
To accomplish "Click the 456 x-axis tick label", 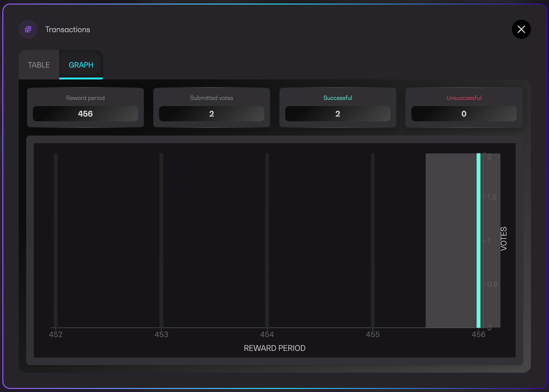I will 478,334.
